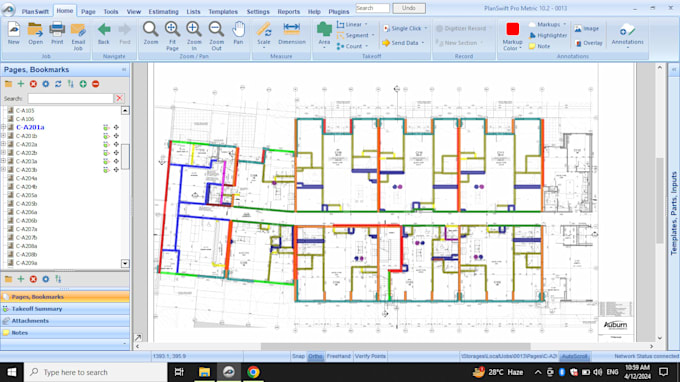
Task: Select the Segment takeoff tool
Action: coord(353,36)
